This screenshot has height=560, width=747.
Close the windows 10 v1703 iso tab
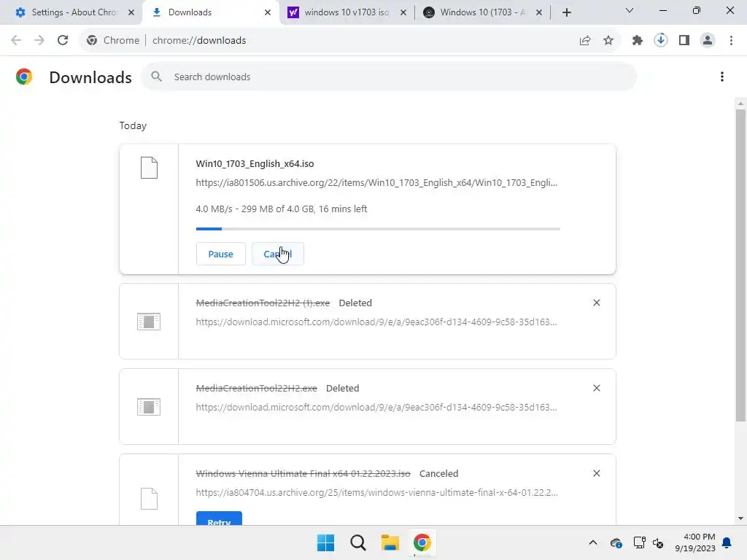[403, 12]
